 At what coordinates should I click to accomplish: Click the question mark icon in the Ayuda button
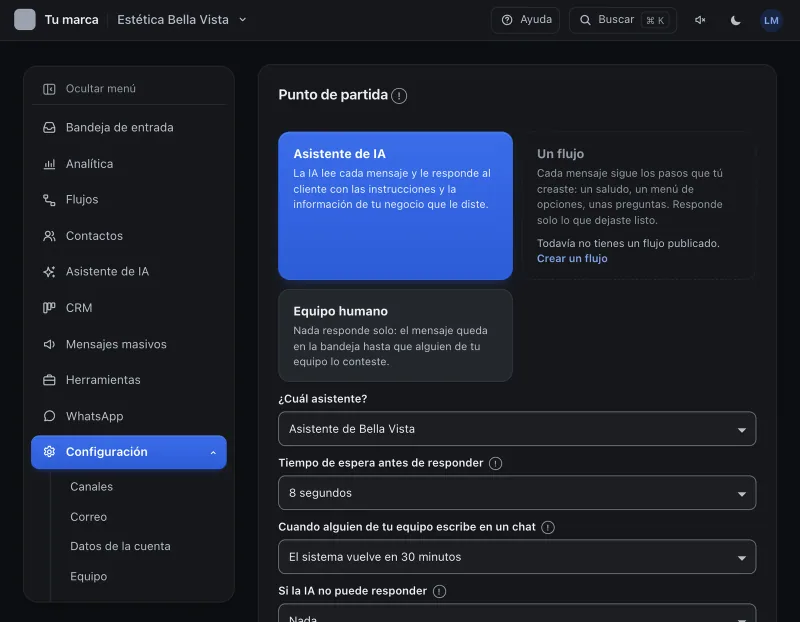[507, 20]
